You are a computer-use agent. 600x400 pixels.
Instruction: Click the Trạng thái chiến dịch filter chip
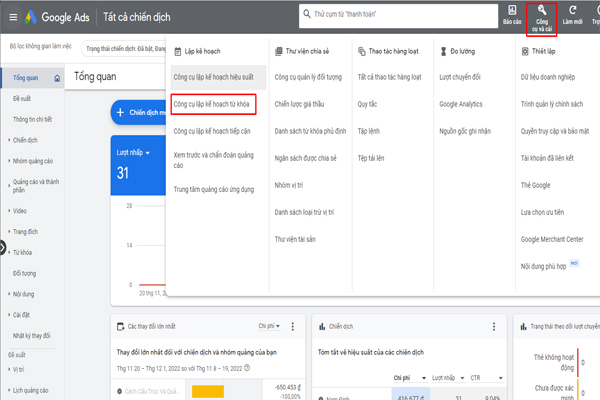tap(125, 49)
